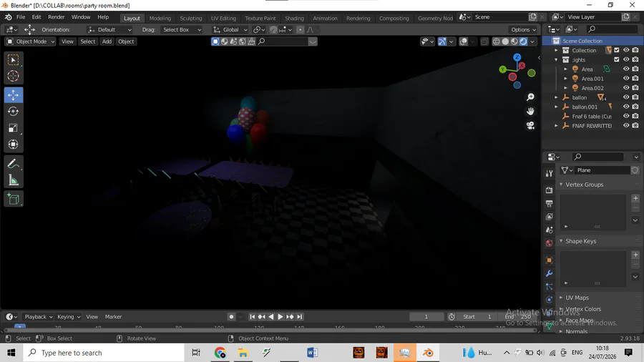This screenshot has height=362, width=644.
Task: Select the Select Box tool in the toolbar
Action: pos(13,60)
